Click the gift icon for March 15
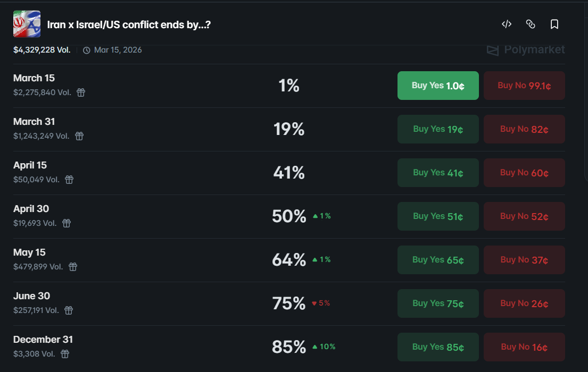The image size is (588, 372). click(81, 92)
